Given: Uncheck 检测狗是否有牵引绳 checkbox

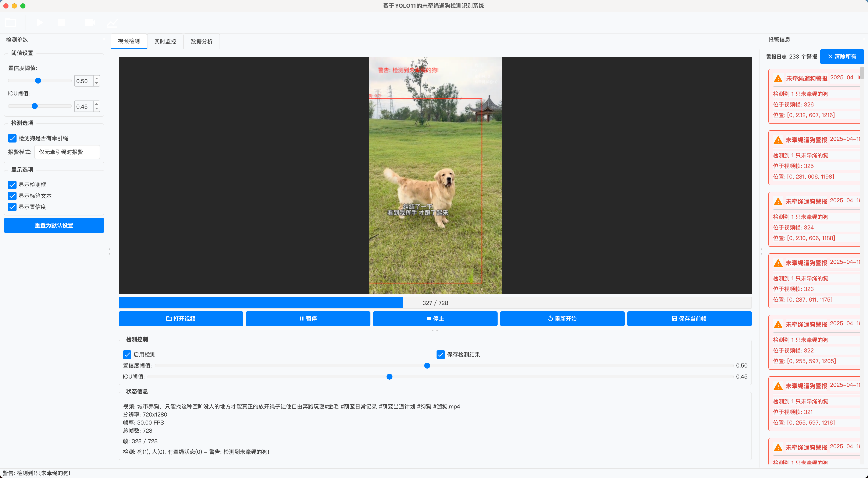Looking at the screenshot, I should click(x=13, y=138).
